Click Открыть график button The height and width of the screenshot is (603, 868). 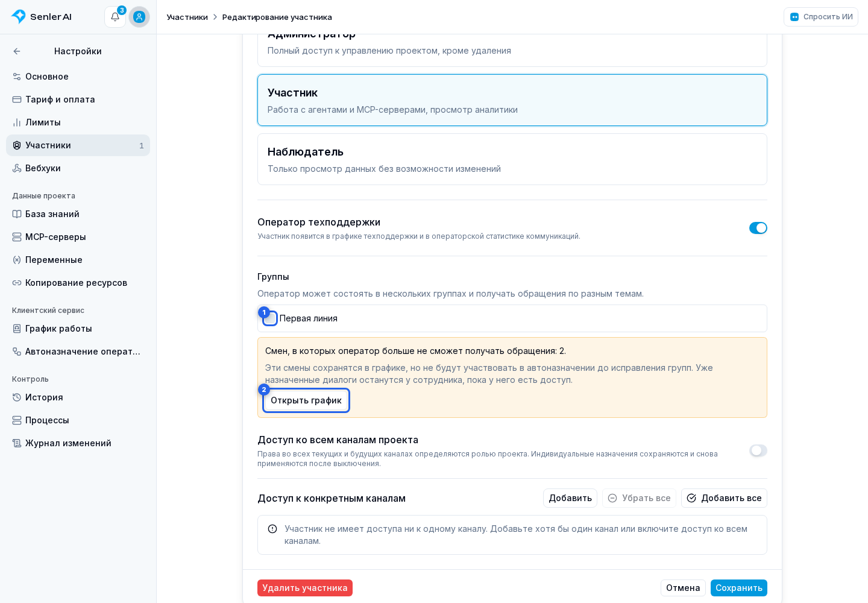(306, 400)
